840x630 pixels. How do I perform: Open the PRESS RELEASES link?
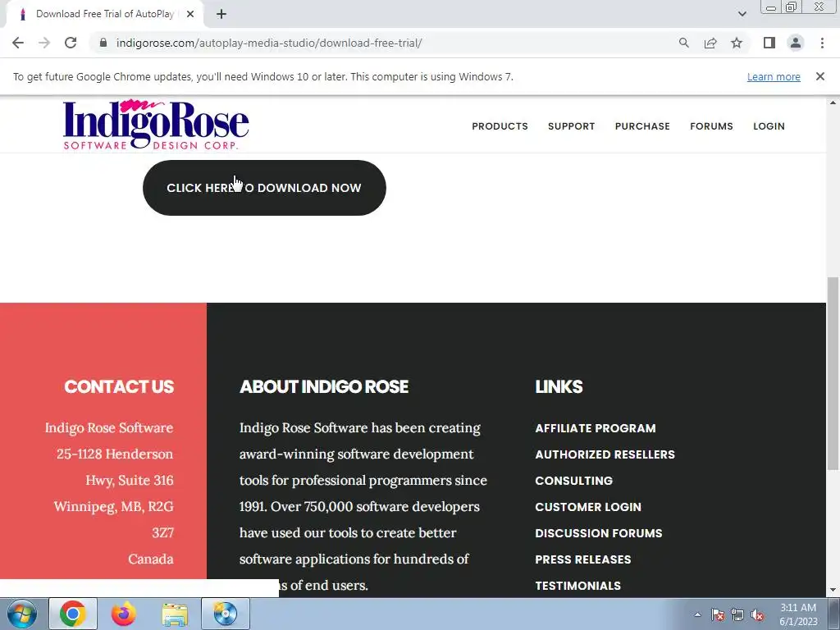pyautogui.click(x=583, y=559)
